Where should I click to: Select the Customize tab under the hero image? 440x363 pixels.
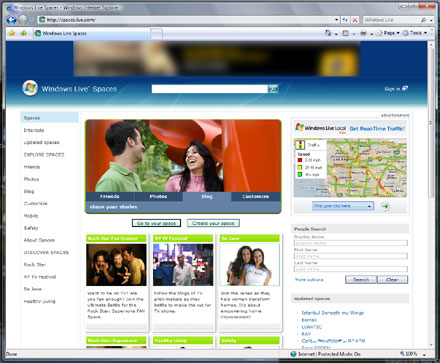pyautogui.click(x=256, y=197)
